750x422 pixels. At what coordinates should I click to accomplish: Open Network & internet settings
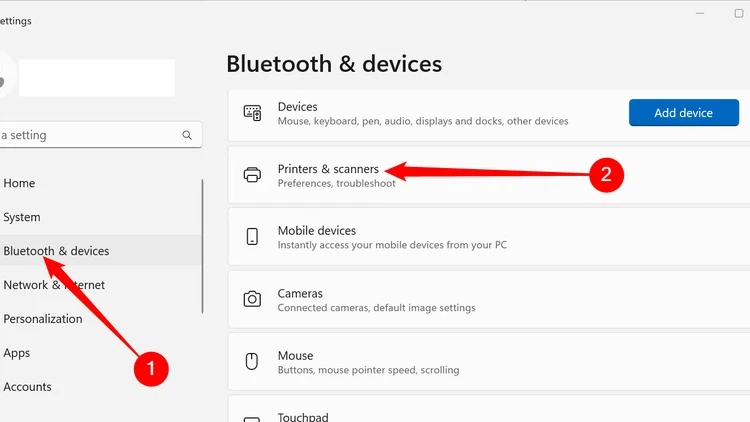[x=54, y=285]
